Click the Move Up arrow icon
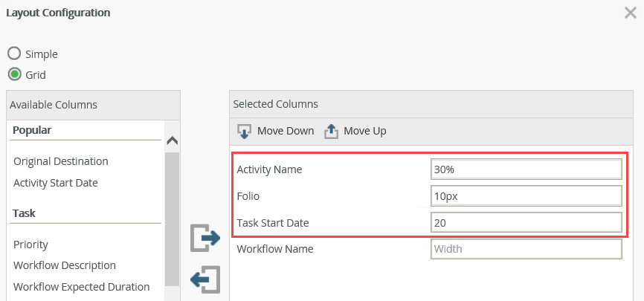Viewport: 644px width, 301px height. coord(331,132)
